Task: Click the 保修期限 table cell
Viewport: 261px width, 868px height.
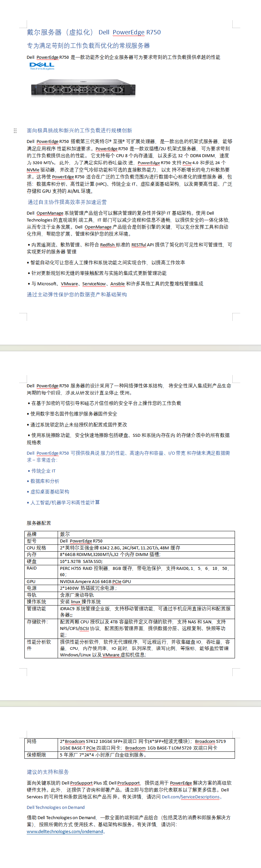Action: pos(41,755)
